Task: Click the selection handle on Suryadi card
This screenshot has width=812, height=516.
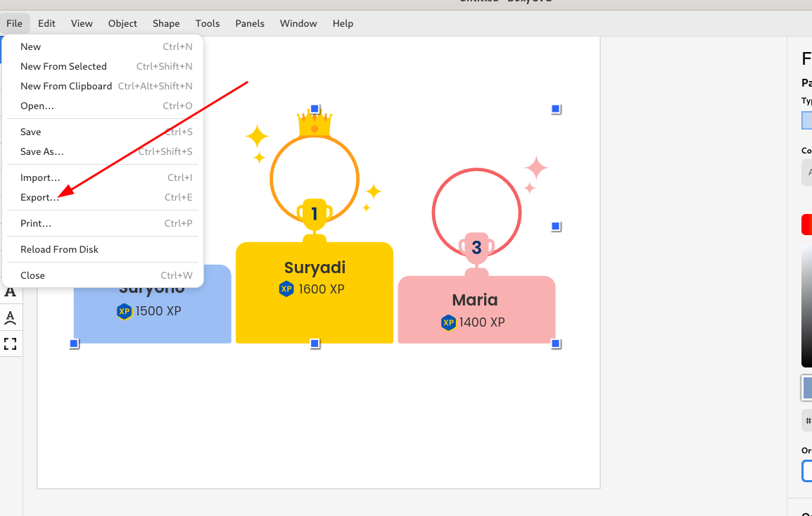Action: [314, 343]
